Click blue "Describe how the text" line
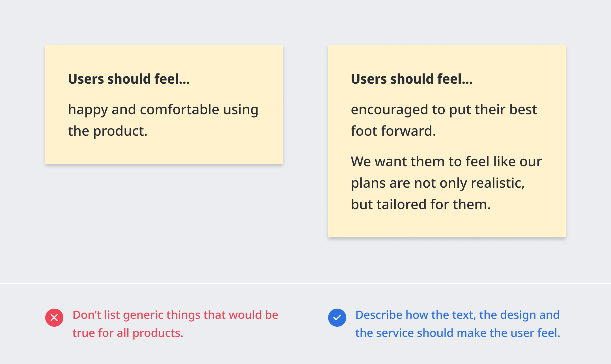Viewport: 611px width, 364px height. (457, 315)
